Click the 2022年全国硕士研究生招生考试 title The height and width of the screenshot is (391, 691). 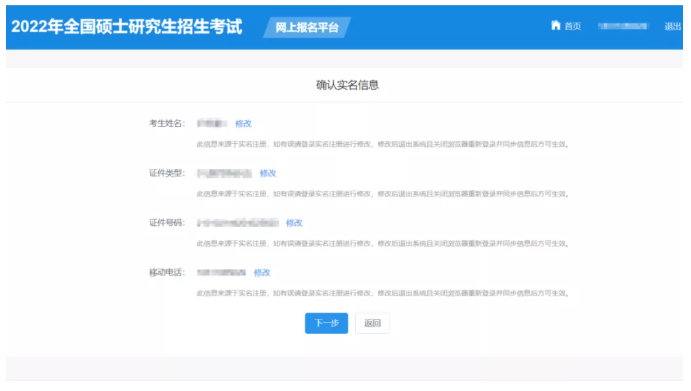127,26
